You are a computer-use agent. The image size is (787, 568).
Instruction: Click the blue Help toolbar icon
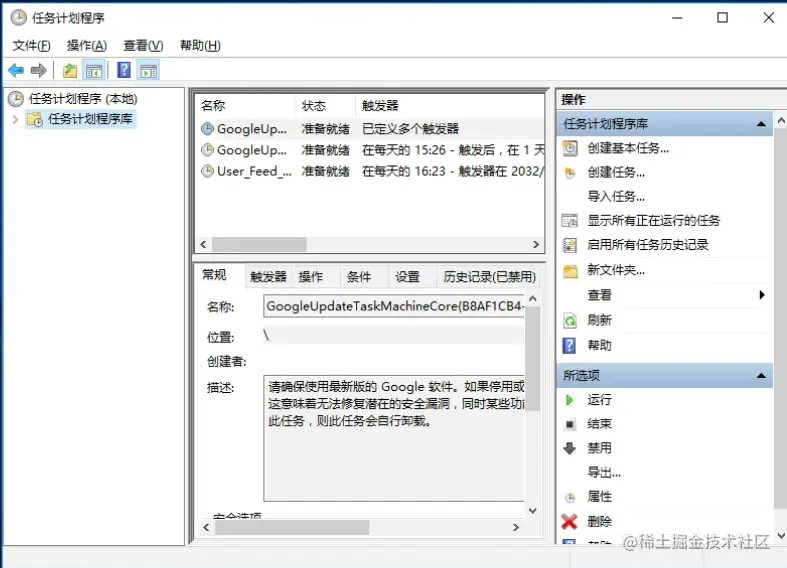point(124,70)
